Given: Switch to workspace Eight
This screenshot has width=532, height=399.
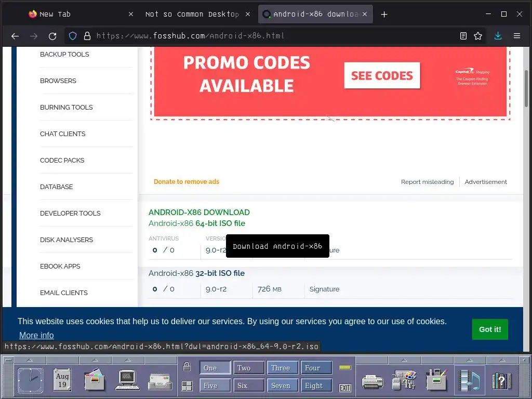Looking at the screenshot, I should (x=316, y=386).
